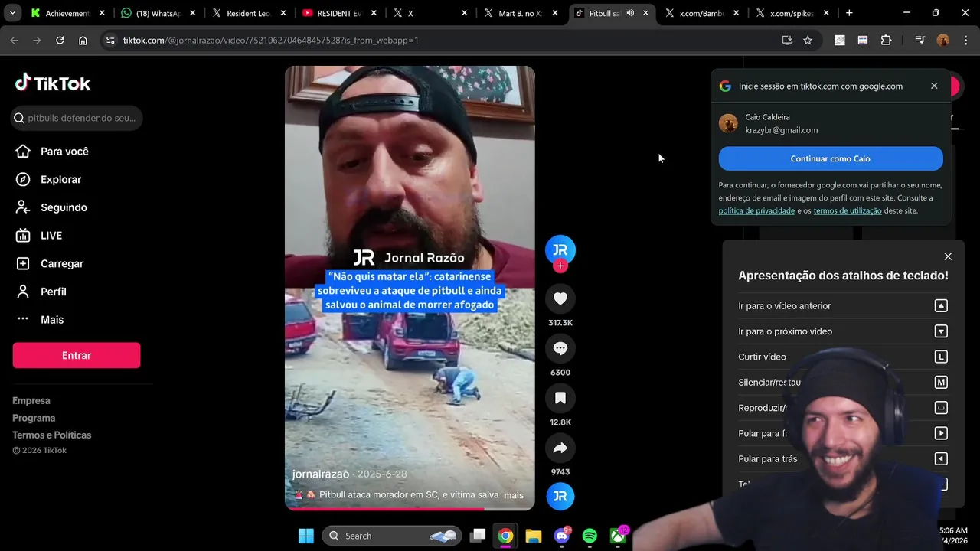The image size is (980, 551).
Task: Like the video with the heart icon
Action: pyautogui.click(x=560, y=298)
